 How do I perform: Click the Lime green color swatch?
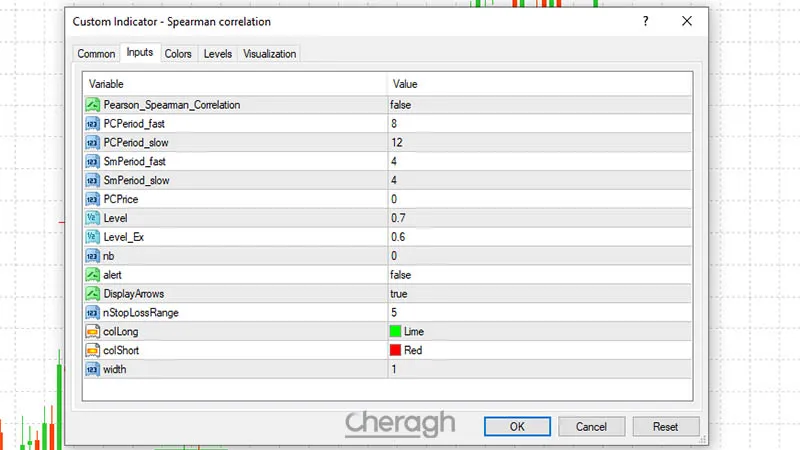click(396, 331)
